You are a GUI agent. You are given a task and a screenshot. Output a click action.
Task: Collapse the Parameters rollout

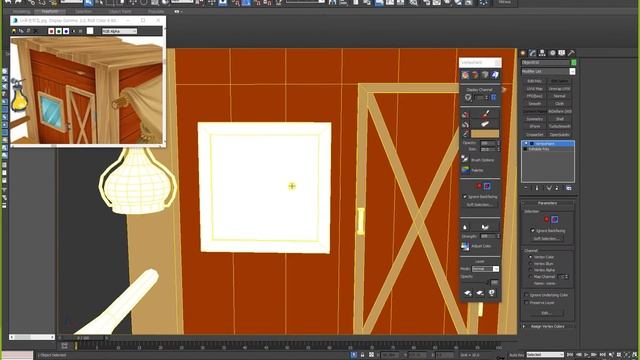[548, 203]
